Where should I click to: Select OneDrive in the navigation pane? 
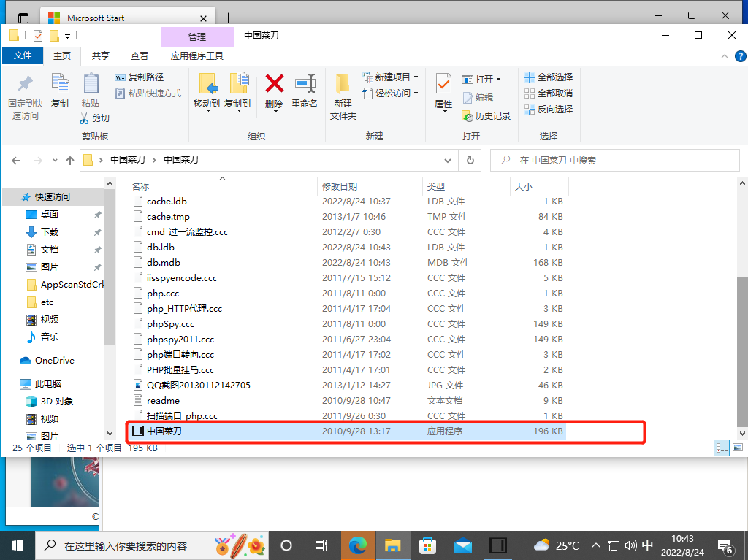point(47,361)
